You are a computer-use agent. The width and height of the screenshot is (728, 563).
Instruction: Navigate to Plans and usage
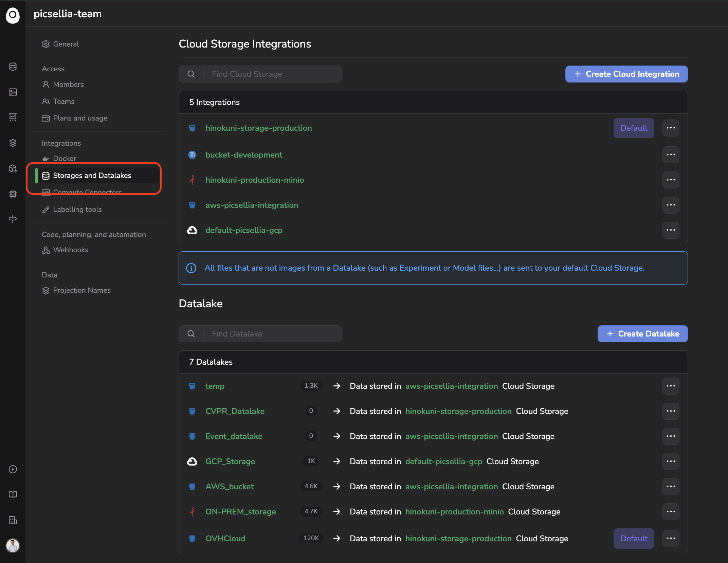click(x=75, y=118)
